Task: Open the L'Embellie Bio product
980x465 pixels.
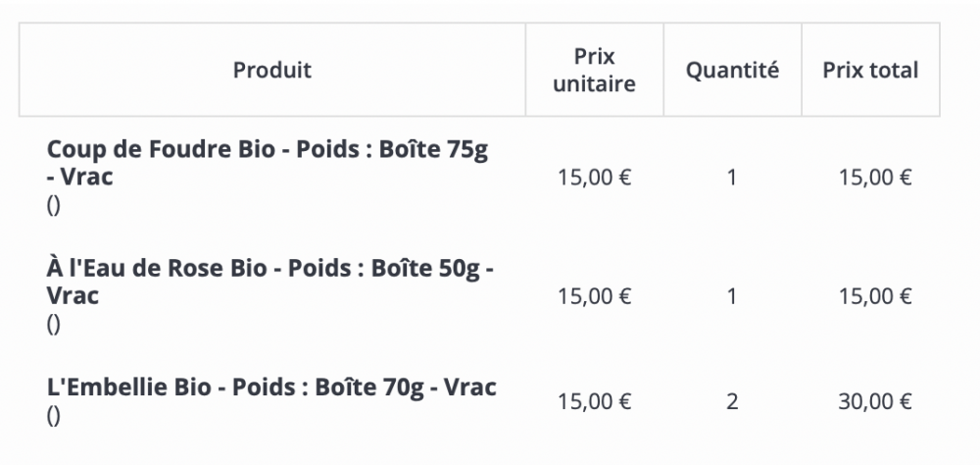Action: pyautogui.click(x=271, y=387)
